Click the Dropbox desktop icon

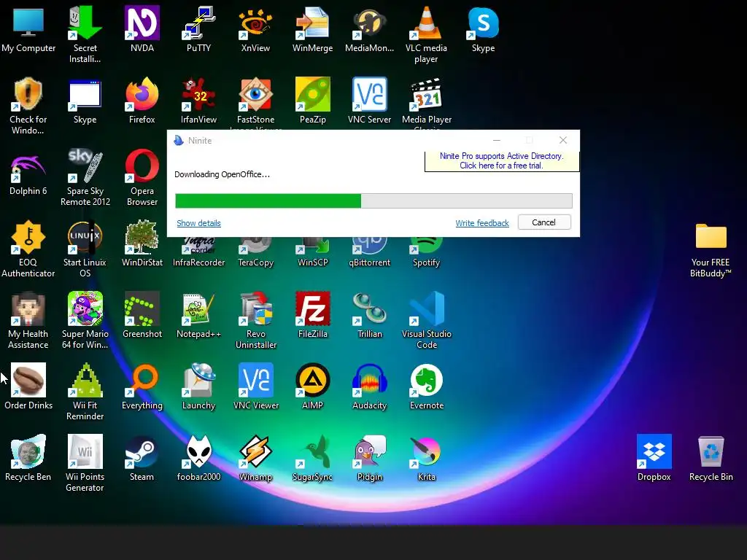point(654,451)
